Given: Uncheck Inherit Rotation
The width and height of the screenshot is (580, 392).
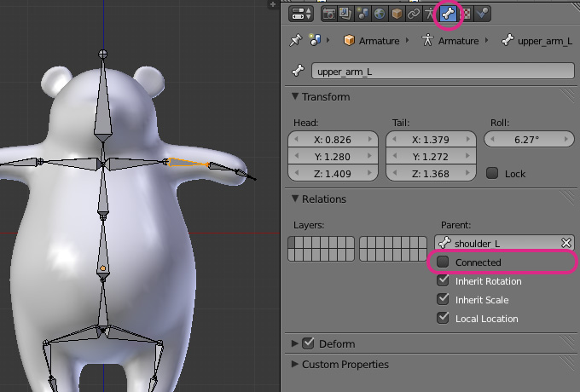Looking at the screenshot, I should [x=443, y=281].
